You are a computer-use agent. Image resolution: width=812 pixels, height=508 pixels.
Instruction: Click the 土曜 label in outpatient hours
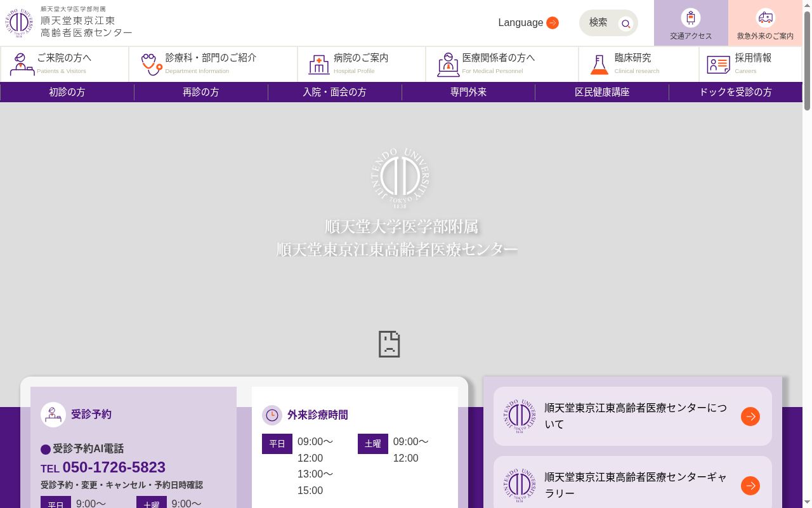coord(373,444)
